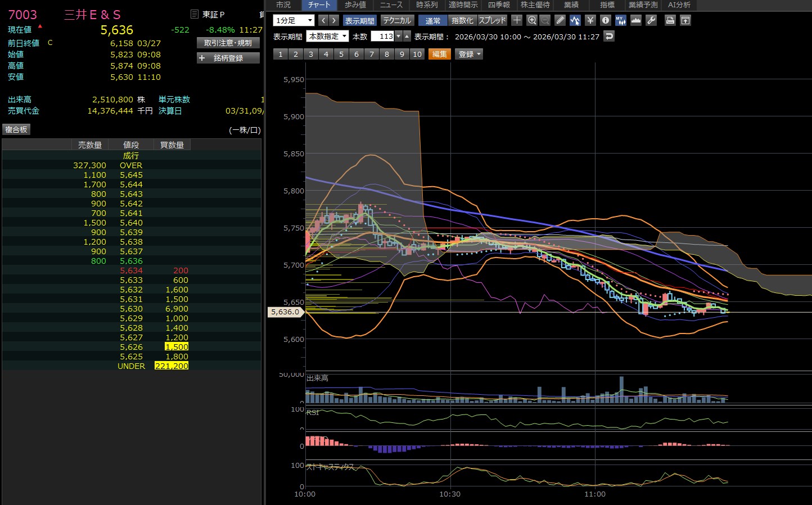Expand the 本数指定 period dropdown

point(327,36)
